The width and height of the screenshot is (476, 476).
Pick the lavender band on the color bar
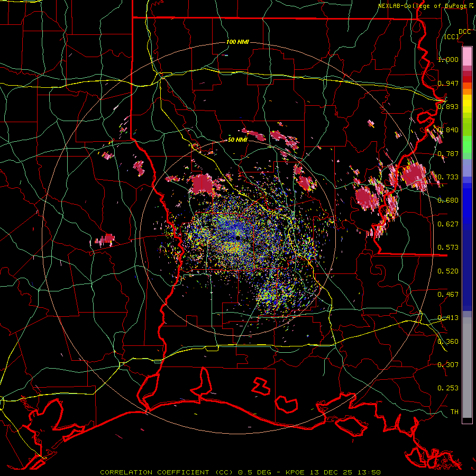(467, 168)
